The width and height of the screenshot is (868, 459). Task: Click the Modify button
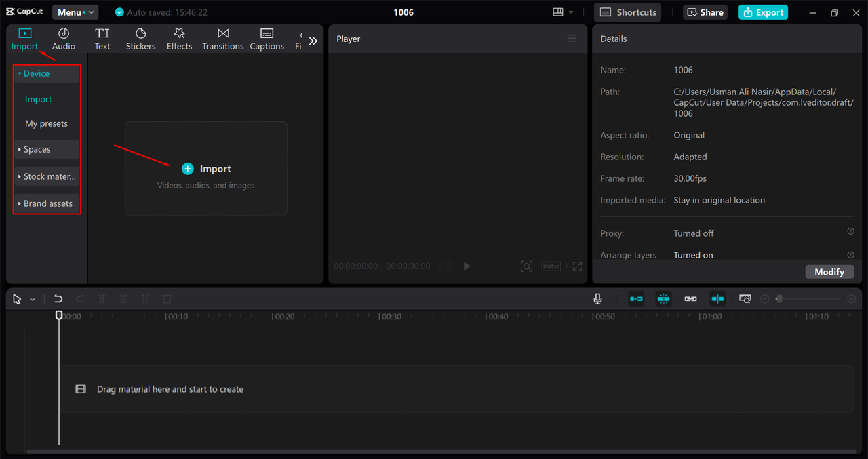[829, 271]
